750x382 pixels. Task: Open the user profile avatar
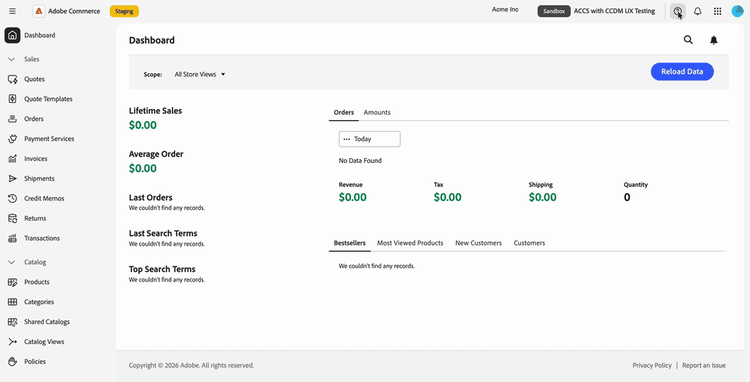pyautogui.click(x=737, y=11)
